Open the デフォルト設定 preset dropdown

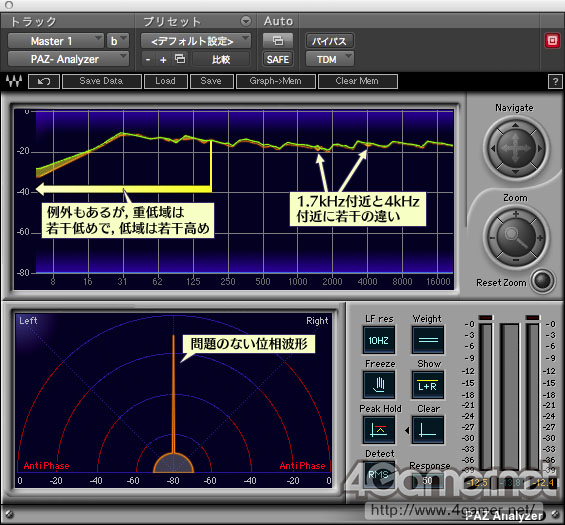click(x=196, y=41)
